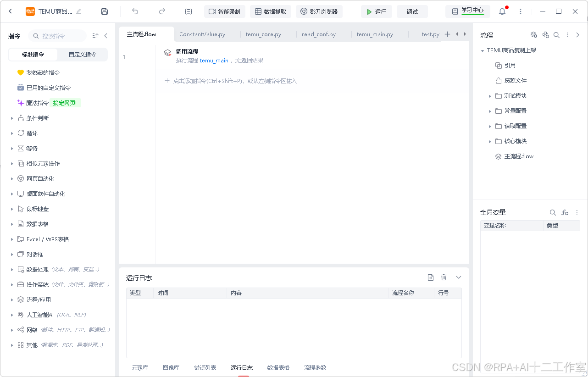Expand the 核心模块 folder
This screenshot has height=377, width=588.
click(x=490, y=141)
